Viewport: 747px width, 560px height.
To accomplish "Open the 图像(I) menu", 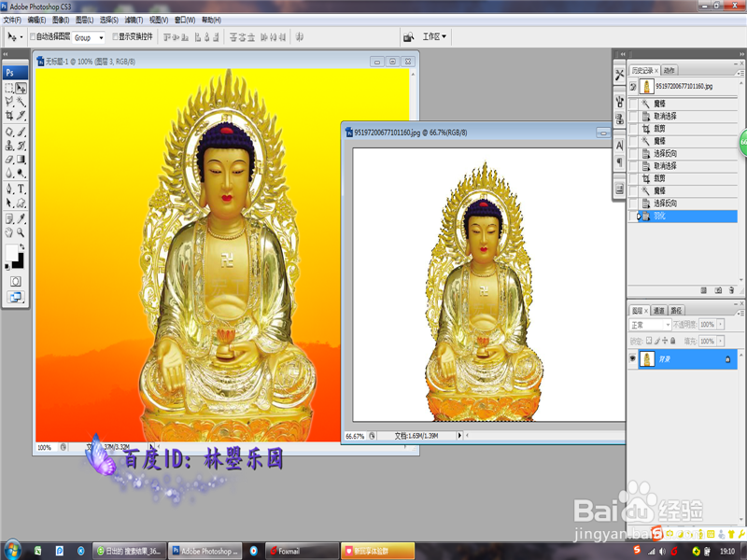I will (61, 20).
